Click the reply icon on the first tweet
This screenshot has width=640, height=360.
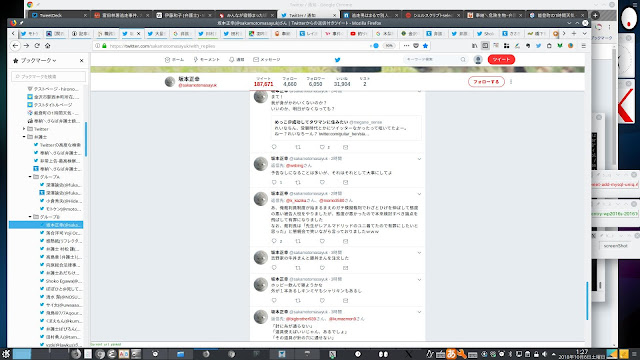click(274, 147)
